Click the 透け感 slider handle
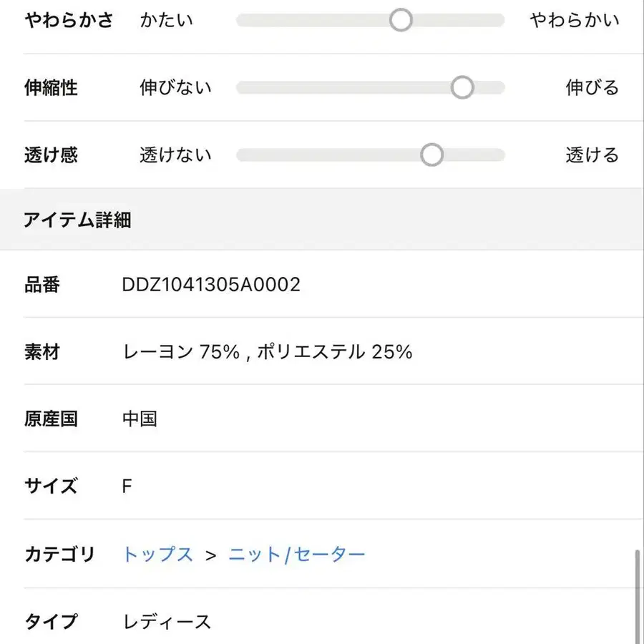Image resolution: width=644 pixels, height=644 pixels. (431, 155)
